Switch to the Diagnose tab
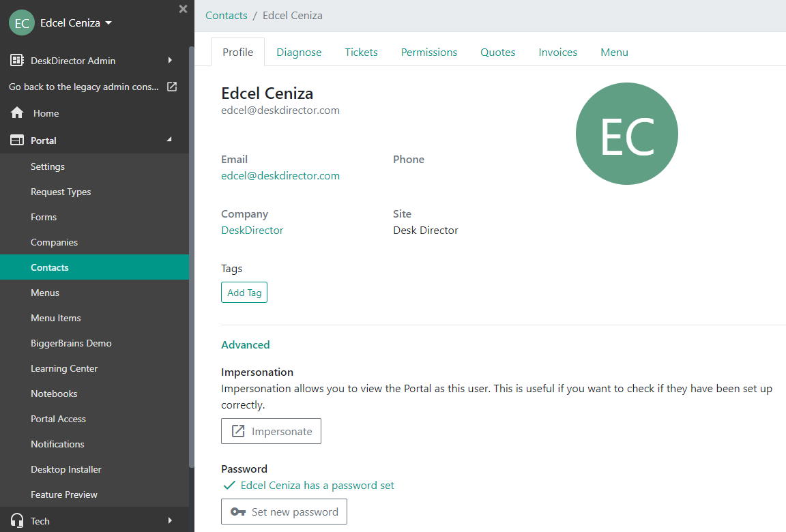786x532 pixels. [299, 52]
